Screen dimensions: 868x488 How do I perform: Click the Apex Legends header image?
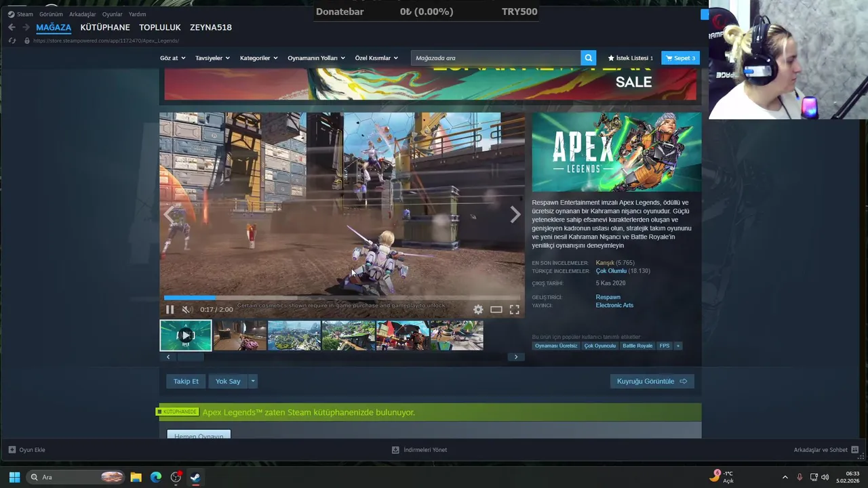click(616, 152)
